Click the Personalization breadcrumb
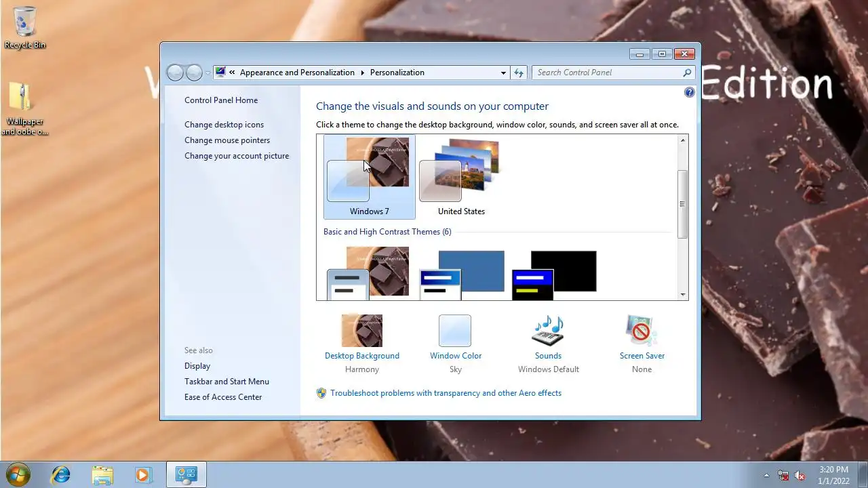868x488 pixels. pyautogui.click(x=397, y=73)
